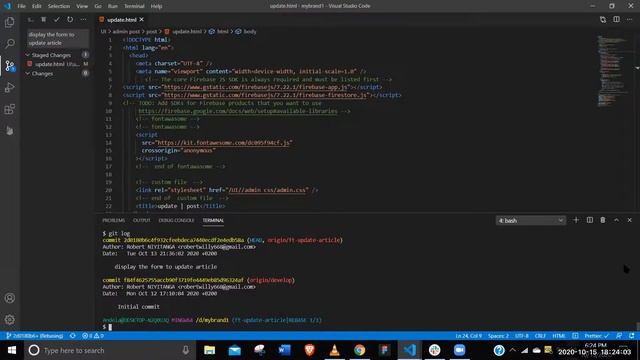Click the firebase-app.js script URL link

(x=256, y=87)
